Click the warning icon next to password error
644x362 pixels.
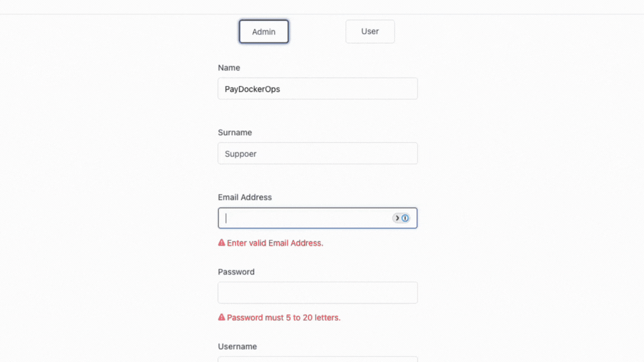coord(221,317)
